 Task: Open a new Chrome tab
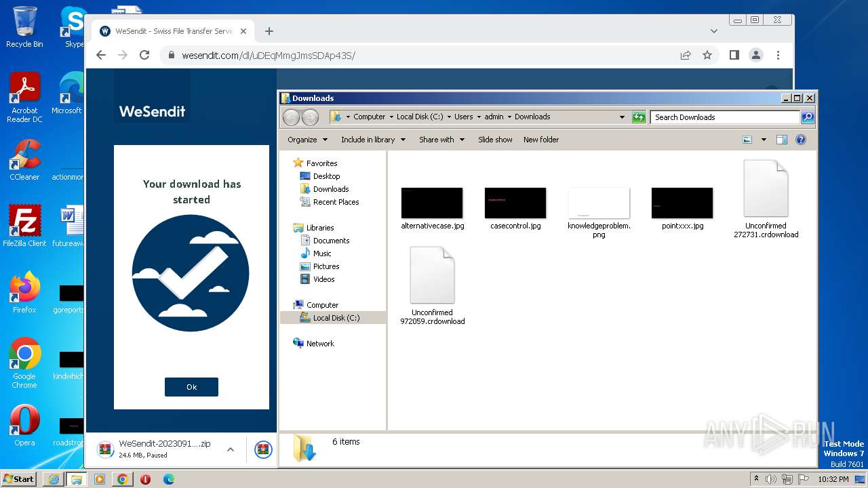click(269, 31)
